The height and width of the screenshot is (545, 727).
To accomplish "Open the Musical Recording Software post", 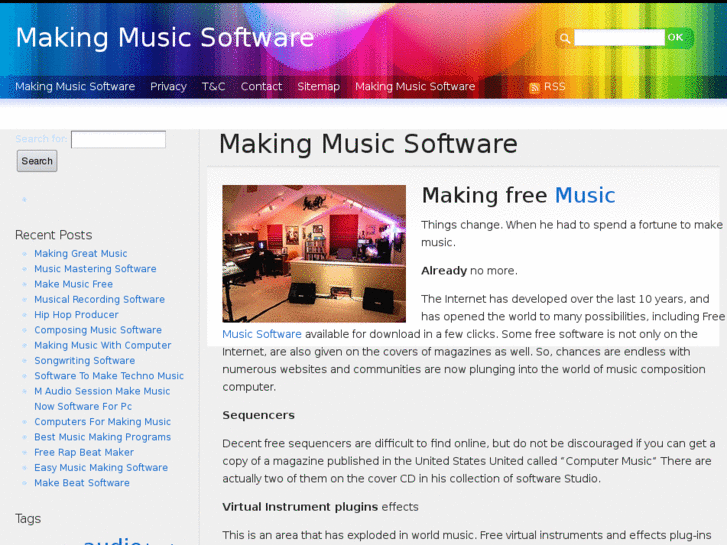I will coord(99,299).
